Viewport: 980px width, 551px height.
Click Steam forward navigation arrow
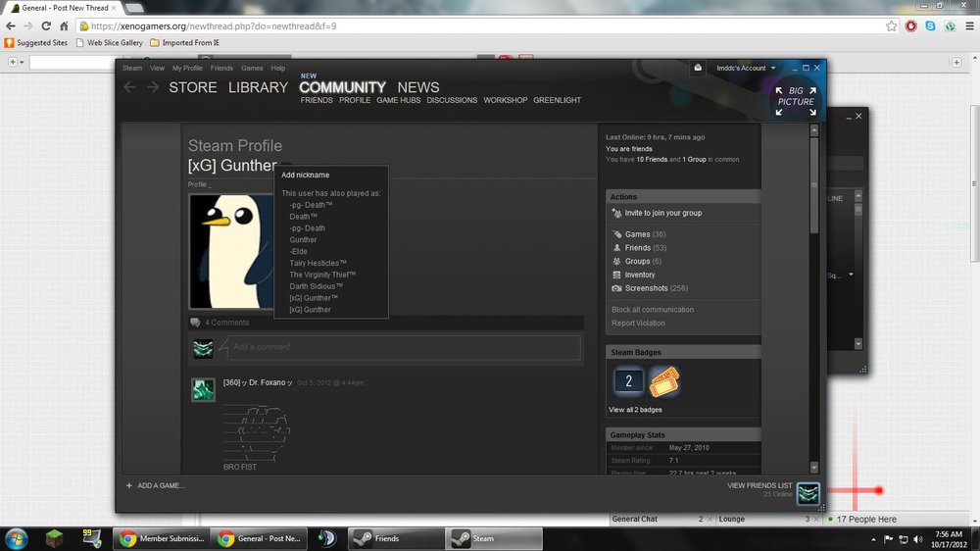(x=153, y=87)
